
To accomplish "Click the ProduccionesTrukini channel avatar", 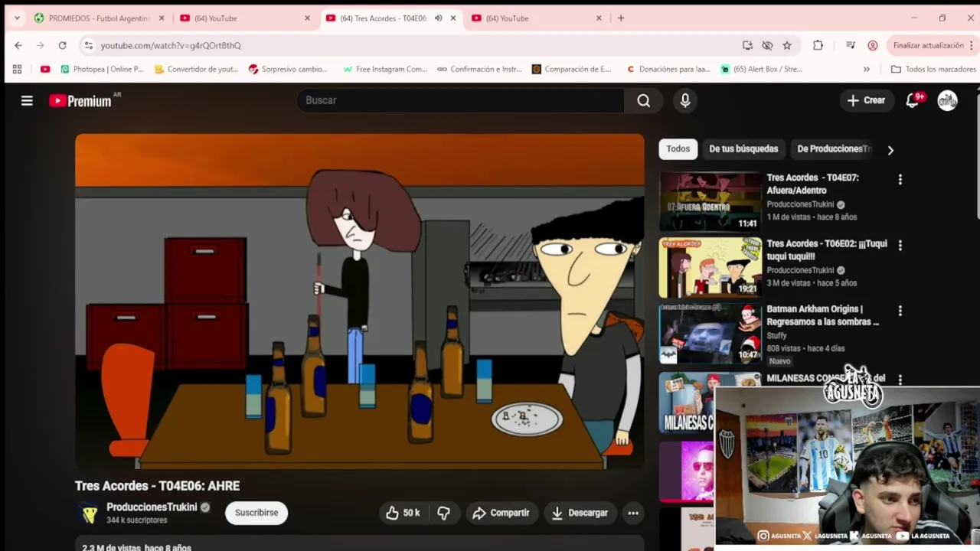I will pyautogui.click(x=89, y=513).
